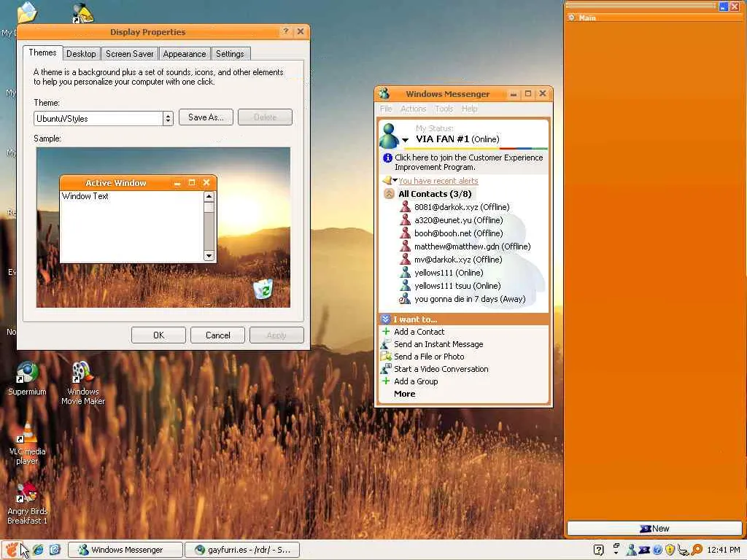Click the Save As... button
The width and height of the screenshot is (747, 560).
click(206, 117)
